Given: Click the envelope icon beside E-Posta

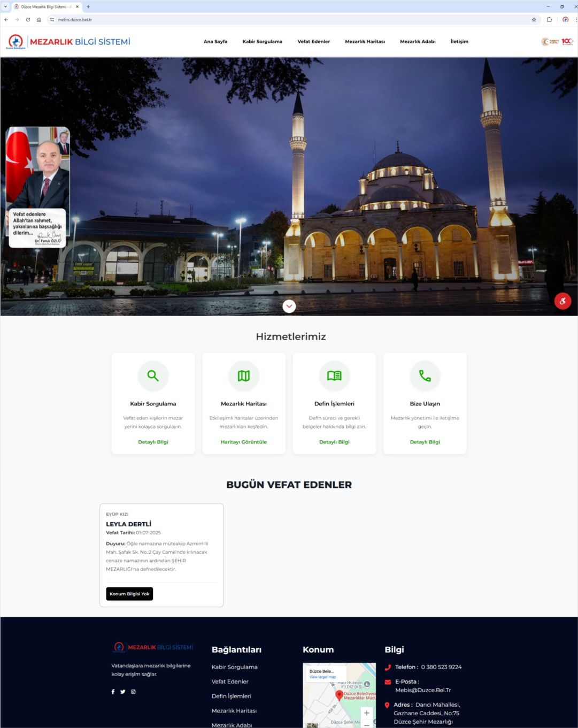Looking at the screenshot, I should 387,681.
